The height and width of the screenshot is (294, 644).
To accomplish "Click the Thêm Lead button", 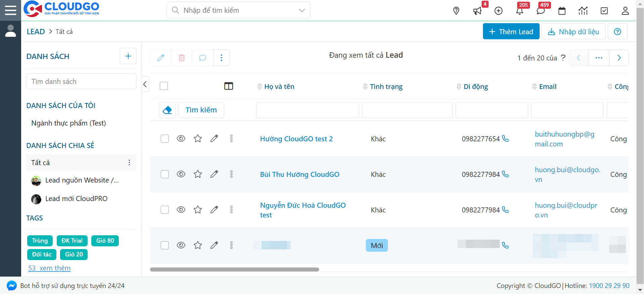I will [511, 32].
